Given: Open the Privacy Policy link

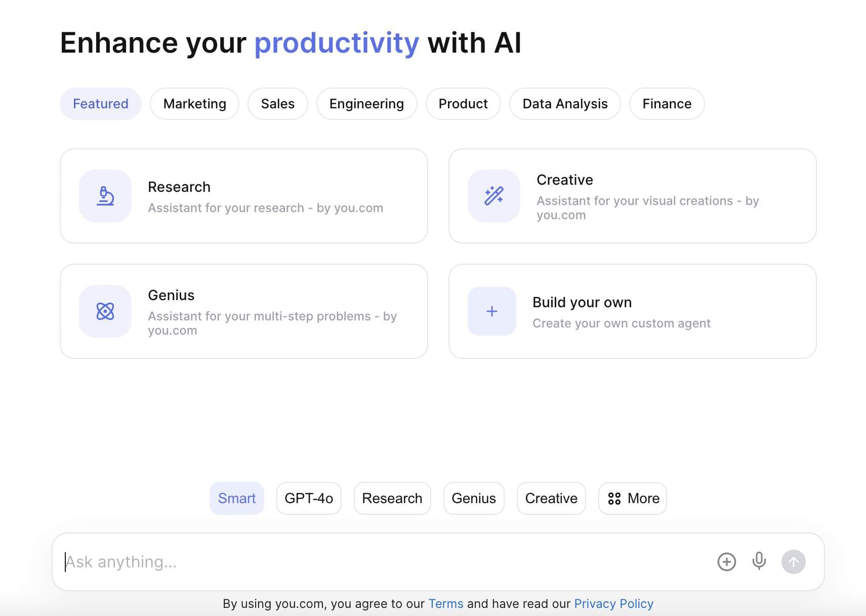Looking at the screenshot, I should click(614, 604).
